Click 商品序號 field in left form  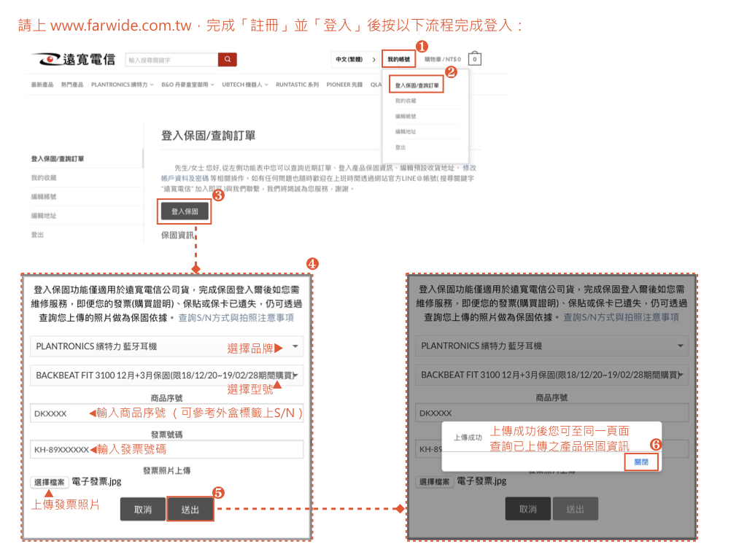point(166,413)
